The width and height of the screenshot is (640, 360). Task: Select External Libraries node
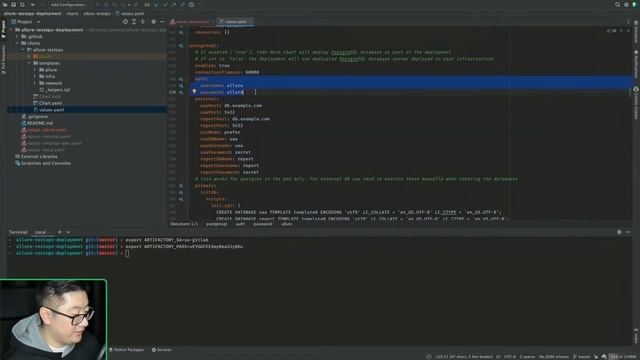point(36,156)
